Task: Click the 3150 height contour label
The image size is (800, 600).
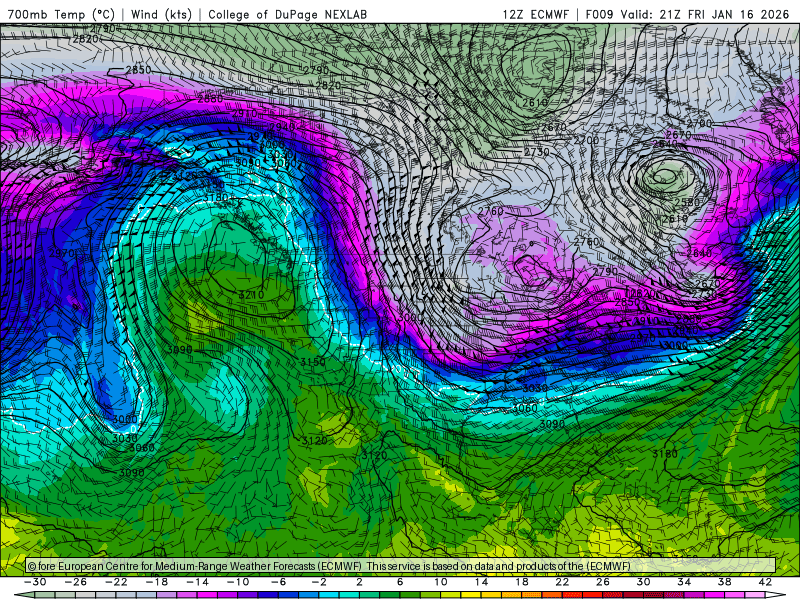Action: [x=313, y=361]
